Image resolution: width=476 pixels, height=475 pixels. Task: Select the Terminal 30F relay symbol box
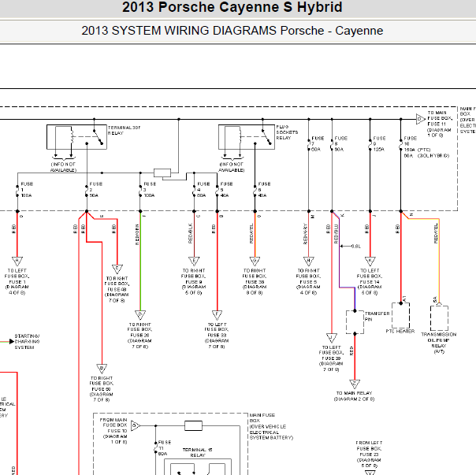[76, 137]
